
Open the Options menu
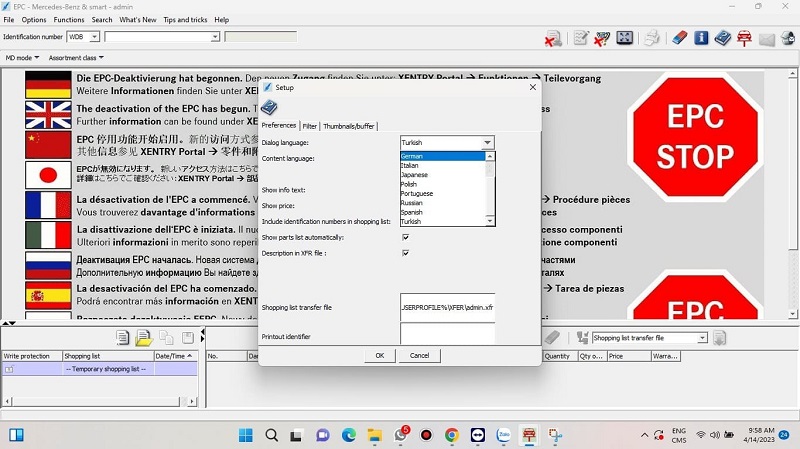[34, 20]
